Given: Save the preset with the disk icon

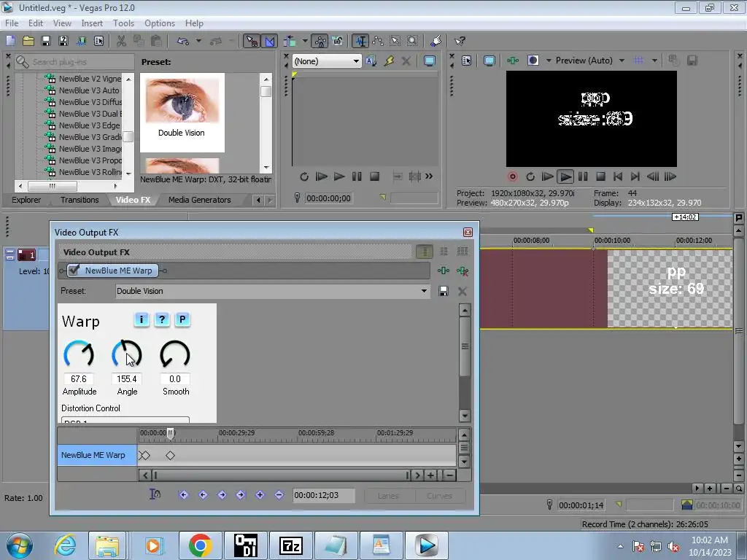Looking at the screenshot, I should (x=444, y=291).
